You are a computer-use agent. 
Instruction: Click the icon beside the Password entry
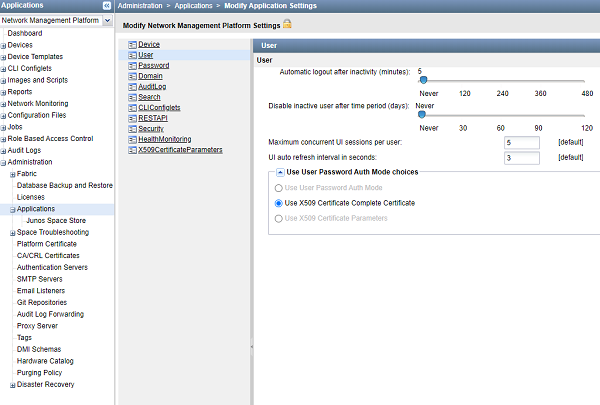(132, 66)
